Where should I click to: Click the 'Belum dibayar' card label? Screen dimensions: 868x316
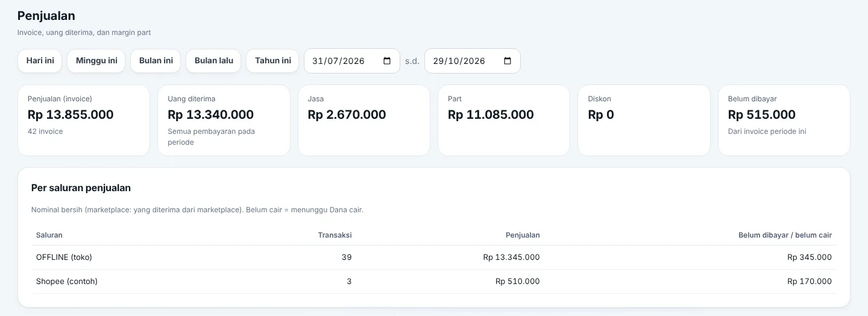[752, 99]
